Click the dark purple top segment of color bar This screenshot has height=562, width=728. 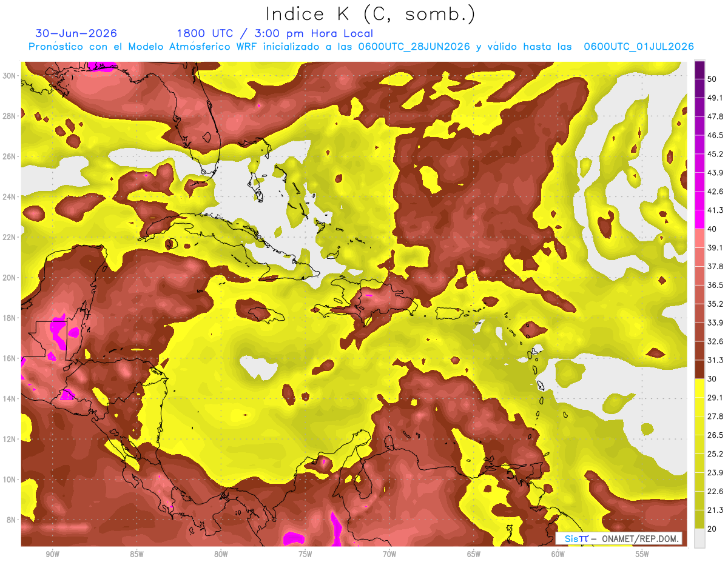pyautogui.click(x=699, y=70)
